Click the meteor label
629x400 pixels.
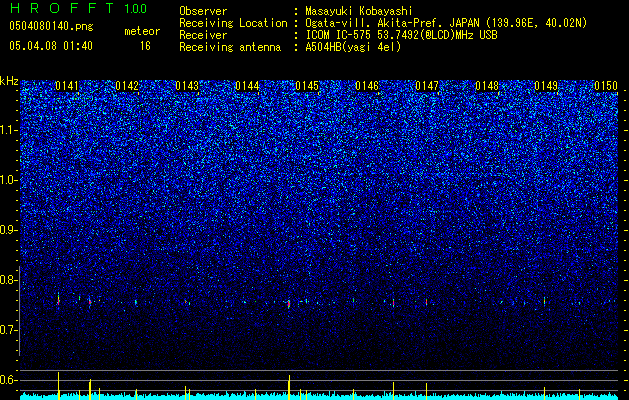point(142,31)
